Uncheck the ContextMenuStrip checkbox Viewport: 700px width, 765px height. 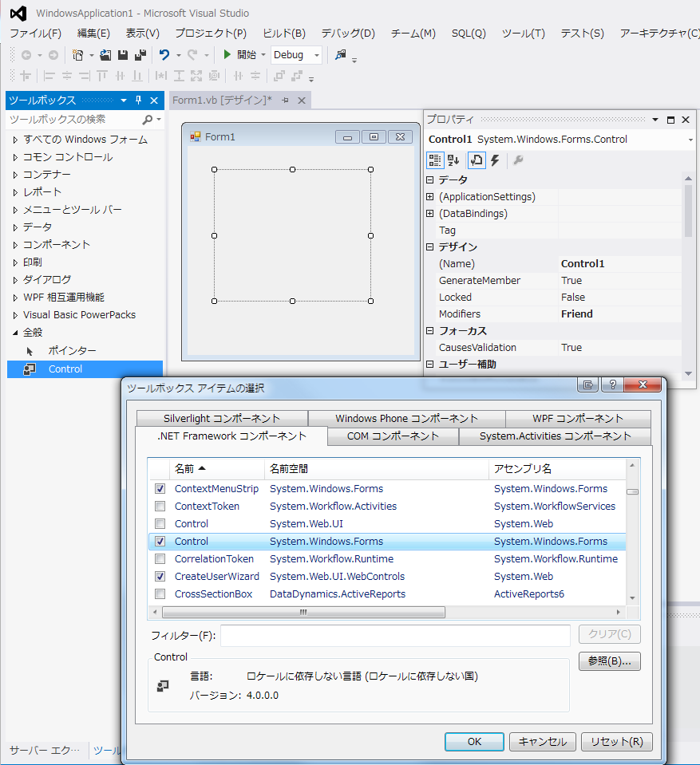tap(160, 488)
